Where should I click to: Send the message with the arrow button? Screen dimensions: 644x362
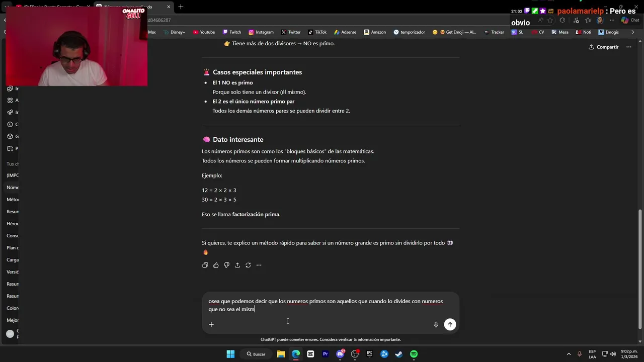coord(450,324)
